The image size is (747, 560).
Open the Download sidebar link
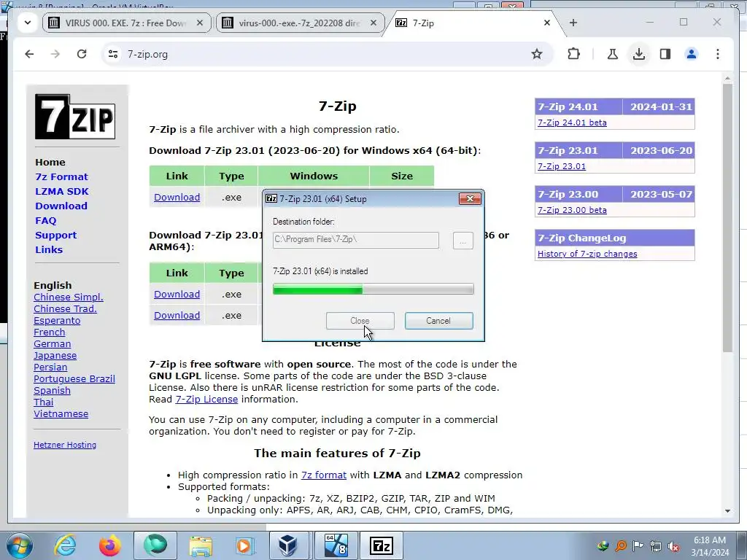click(61, 206)
